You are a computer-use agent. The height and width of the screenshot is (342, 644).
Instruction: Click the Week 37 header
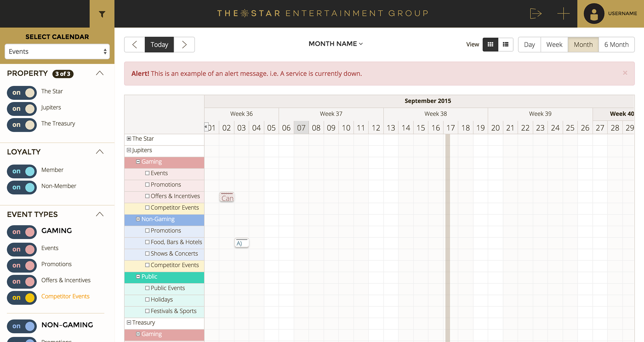pos(331,114)
